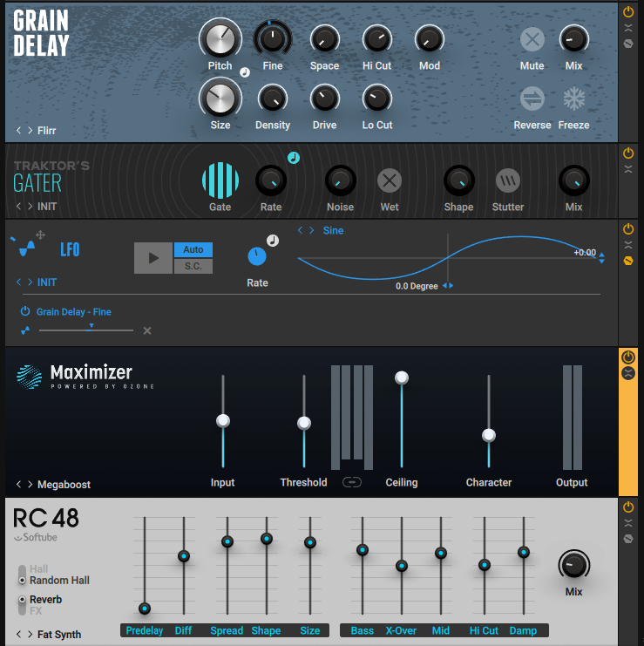Toggle the Grain Delay Mute button
This screenshot has width=644, height=646.
tap(532, 39)
